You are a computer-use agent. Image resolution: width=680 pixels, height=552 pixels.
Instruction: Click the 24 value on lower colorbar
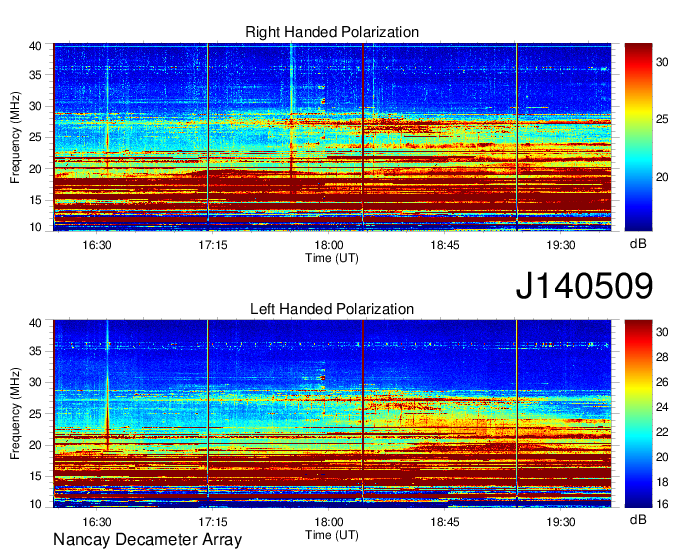tap(662, 407)
